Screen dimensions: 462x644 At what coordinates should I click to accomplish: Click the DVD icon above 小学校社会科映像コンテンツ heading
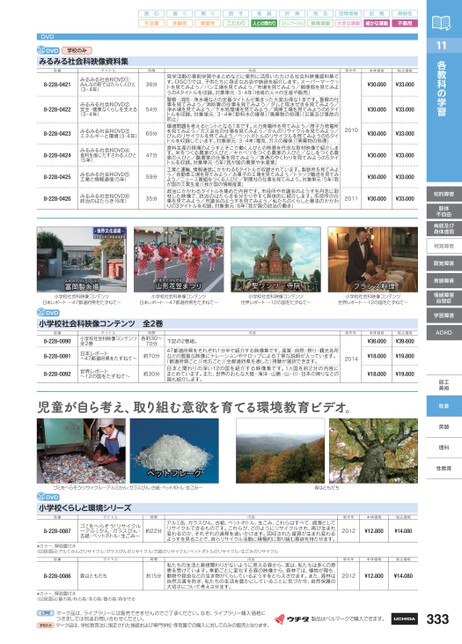point(48,313)
